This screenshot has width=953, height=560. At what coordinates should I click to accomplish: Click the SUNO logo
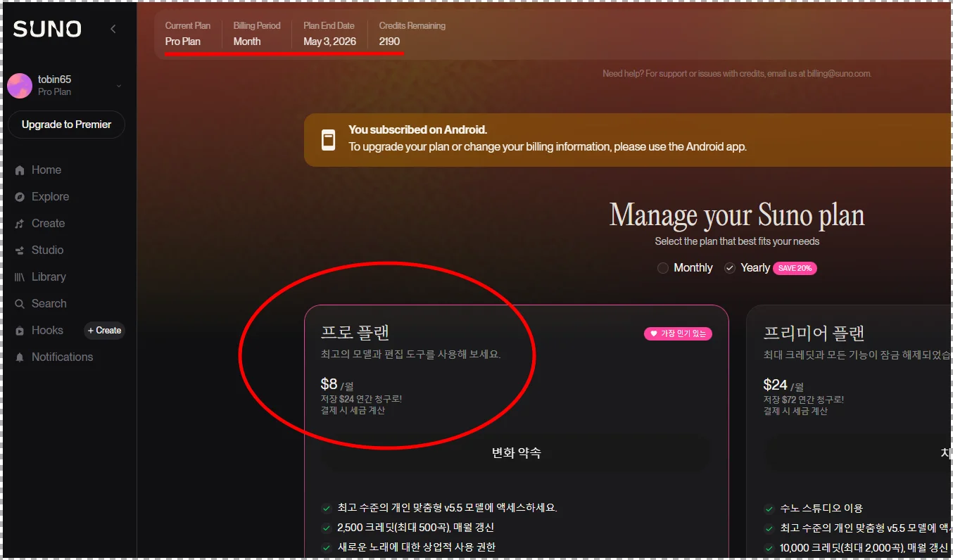[x=47, y=29]
